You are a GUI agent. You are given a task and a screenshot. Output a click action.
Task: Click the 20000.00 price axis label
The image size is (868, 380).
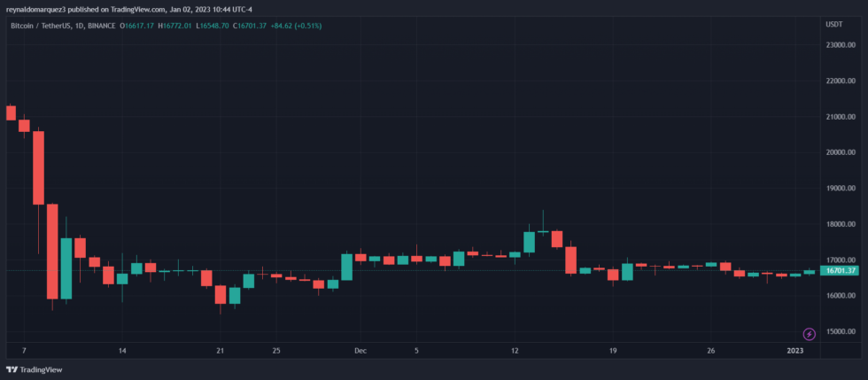tap(840, 152)
